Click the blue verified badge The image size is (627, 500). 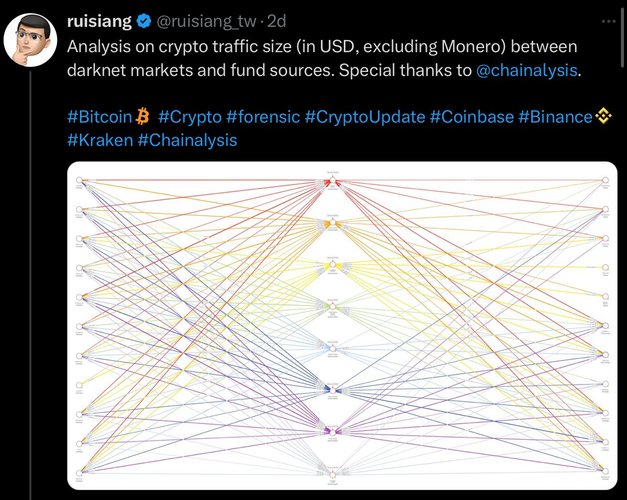144,21
